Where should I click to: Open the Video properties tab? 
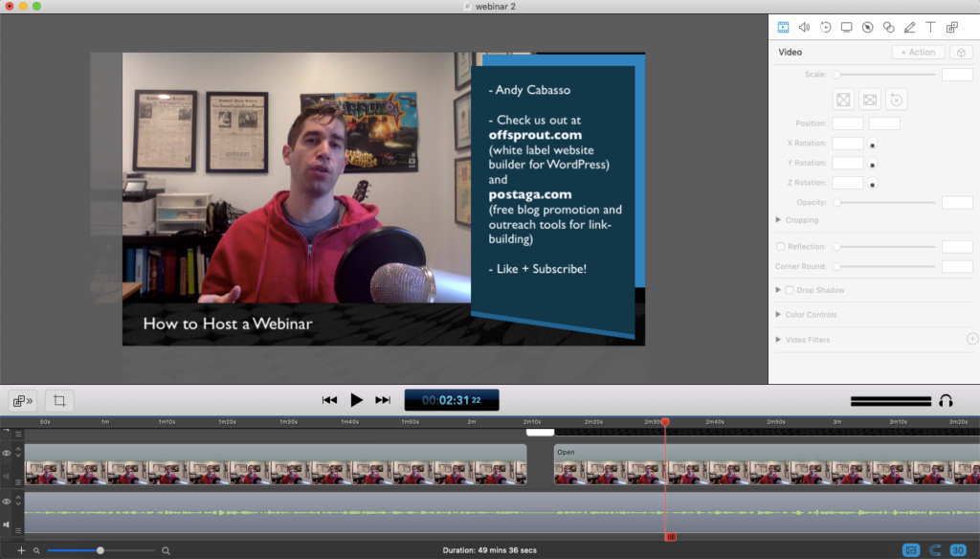[783, 27]
